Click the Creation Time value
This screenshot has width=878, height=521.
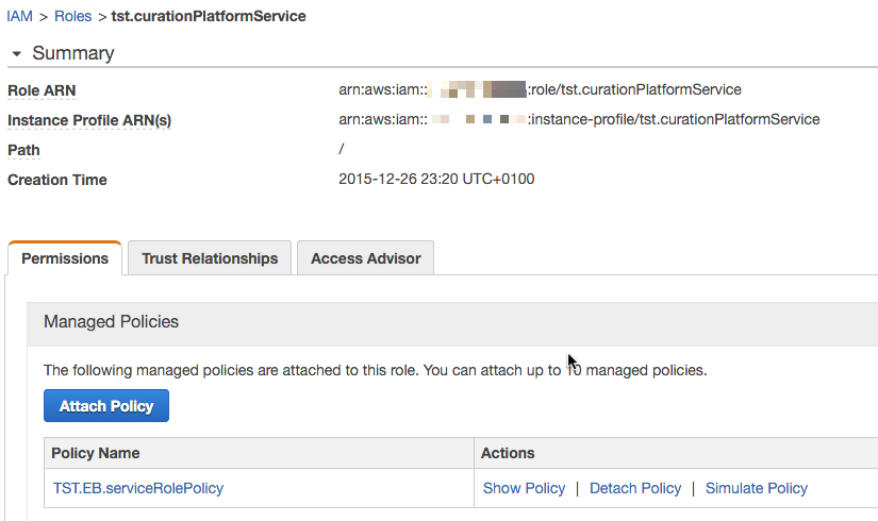point(437,180)
